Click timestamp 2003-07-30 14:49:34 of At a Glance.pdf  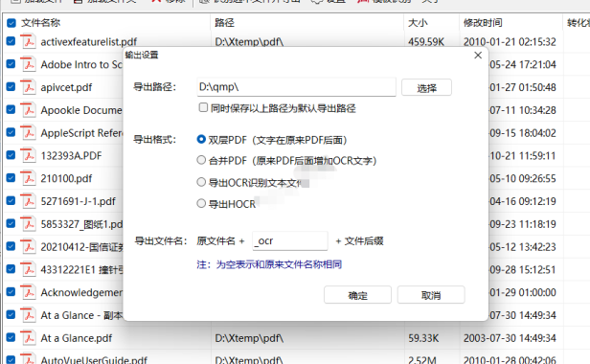point(510,338)
